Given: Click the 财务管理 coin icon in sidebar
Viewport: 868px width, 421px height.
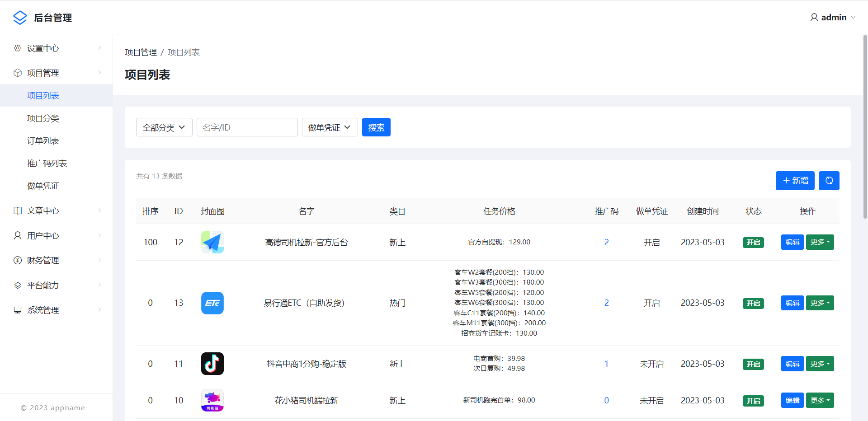Looking at the screenshot, I should (18, 261).
